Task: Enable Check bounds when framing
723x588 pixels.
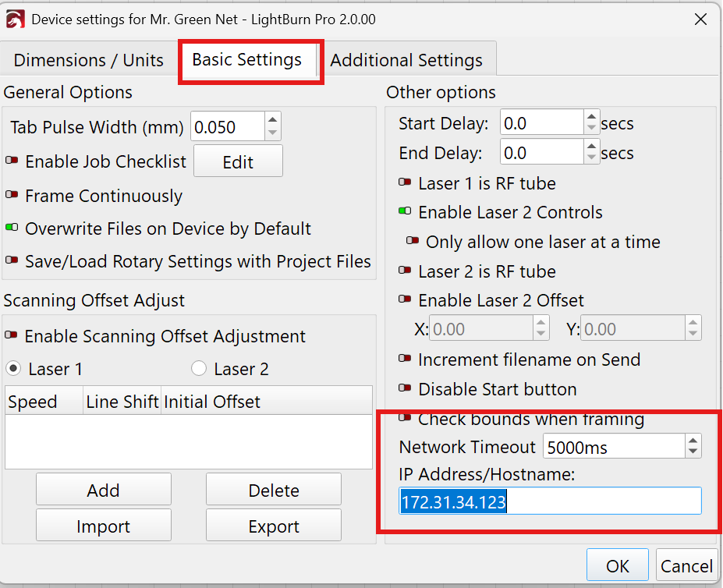Action: click(404, 418)
